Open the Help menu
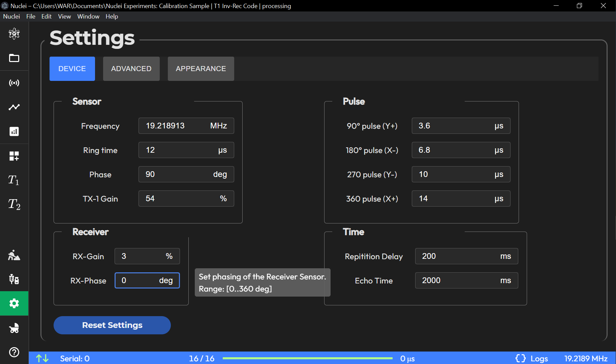The image size is (616, 364). 112,17
